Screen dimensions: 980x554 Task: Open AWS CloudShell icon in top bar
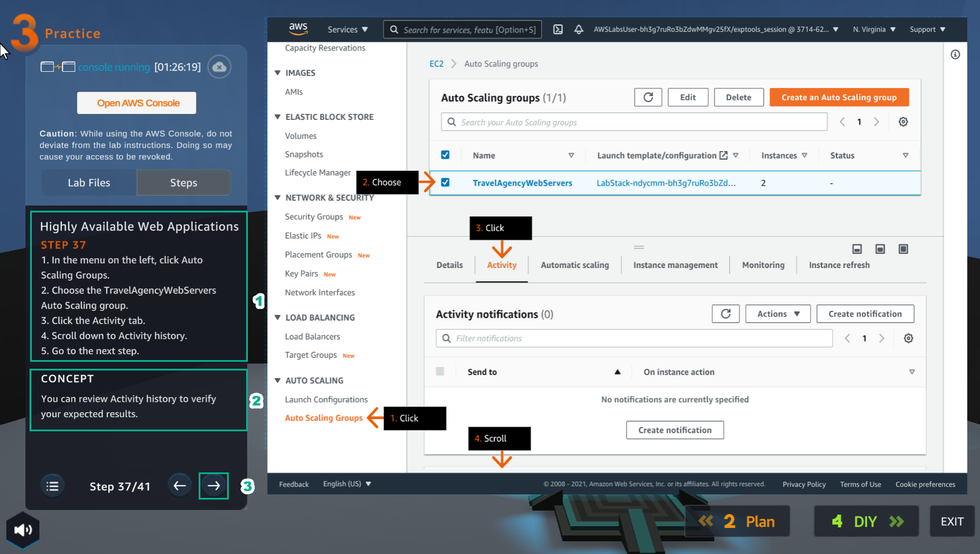[x=558, y=30]
